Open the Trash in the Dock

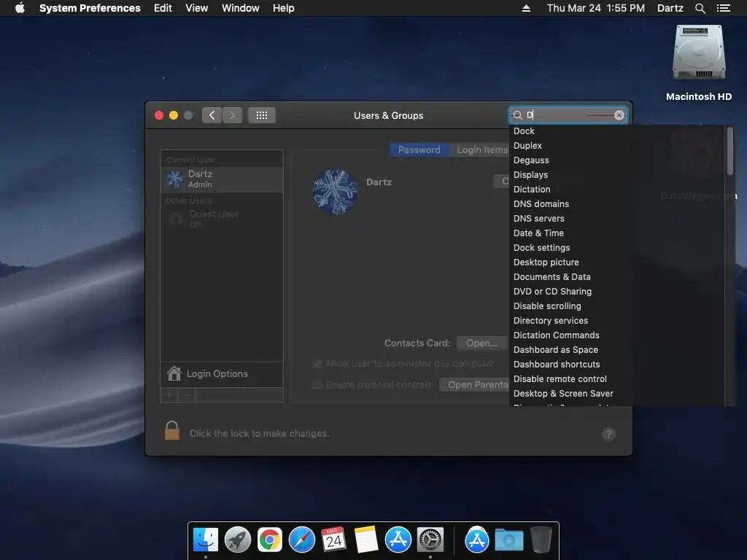[x=541, y=540]
